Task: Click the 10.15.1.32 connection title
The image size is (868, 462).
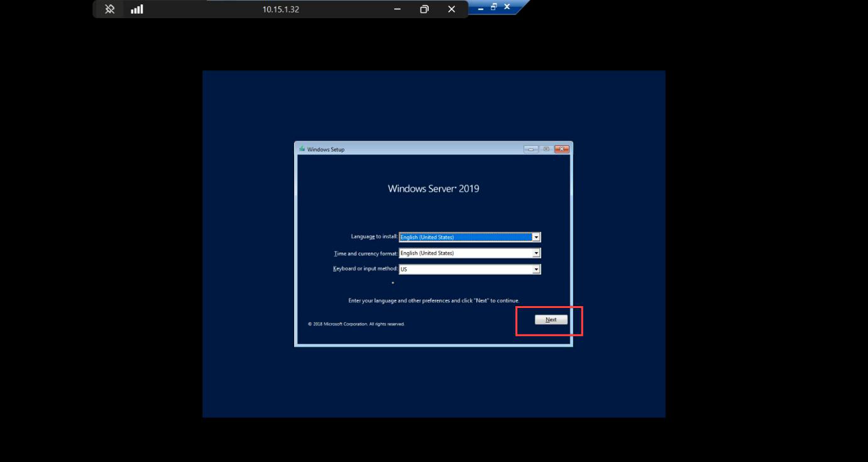Action: tap(281, 9)
